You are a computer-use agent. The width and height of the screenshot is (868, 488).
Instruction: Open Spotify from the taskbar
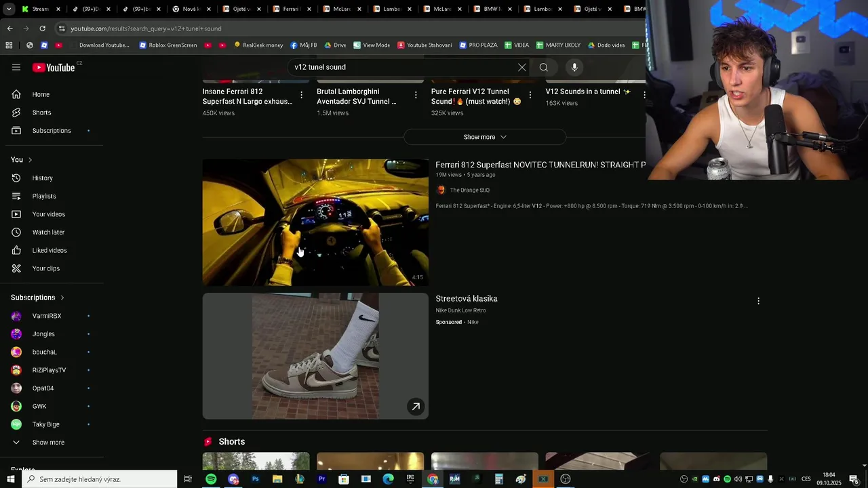click(211, 479)
